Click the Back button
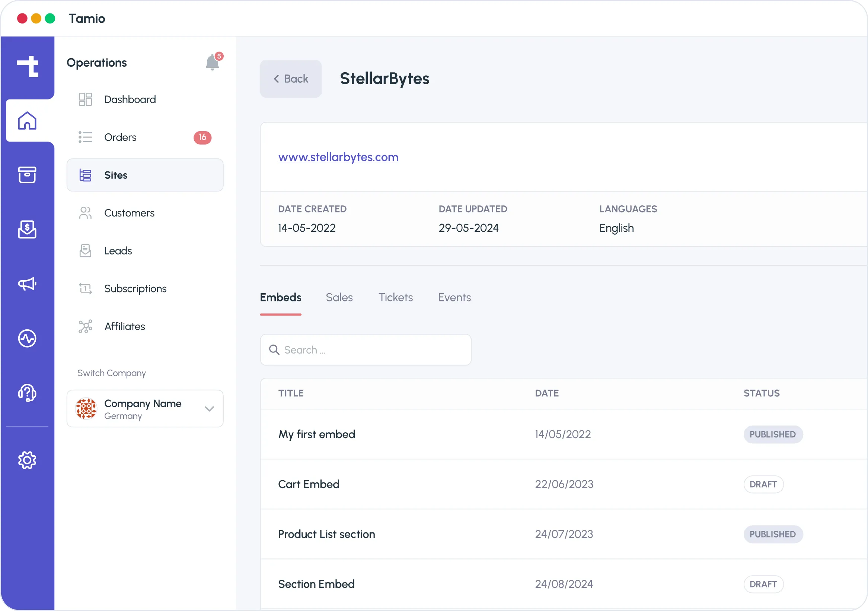Screen dimensions: 868x611 click(291, 79)
